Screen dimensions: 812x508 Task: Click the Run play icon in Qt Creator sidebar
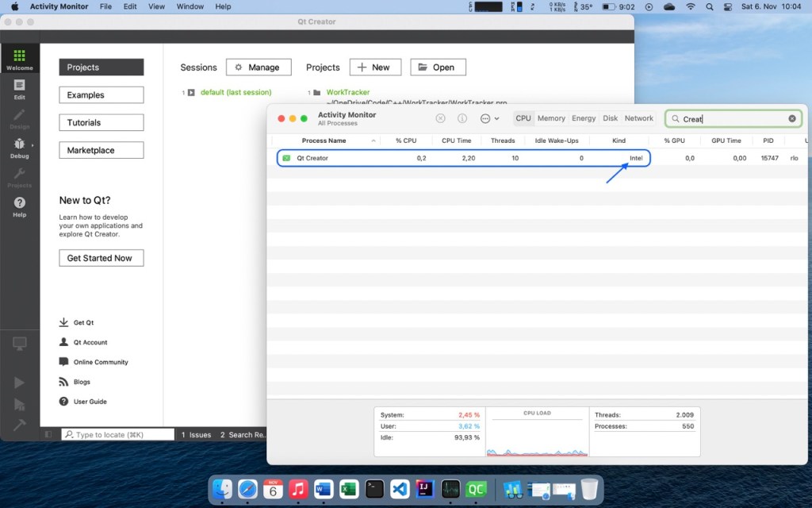[20, 382]
